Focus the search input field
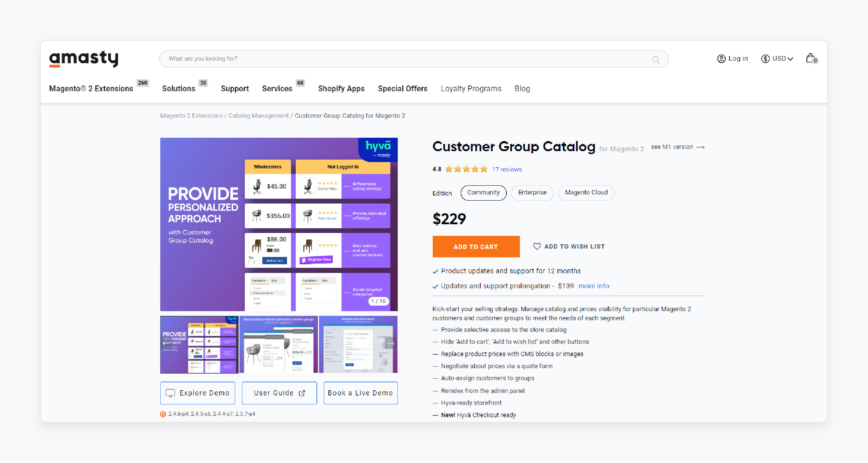Screen dimensions: 868x463 coord(414,59)
